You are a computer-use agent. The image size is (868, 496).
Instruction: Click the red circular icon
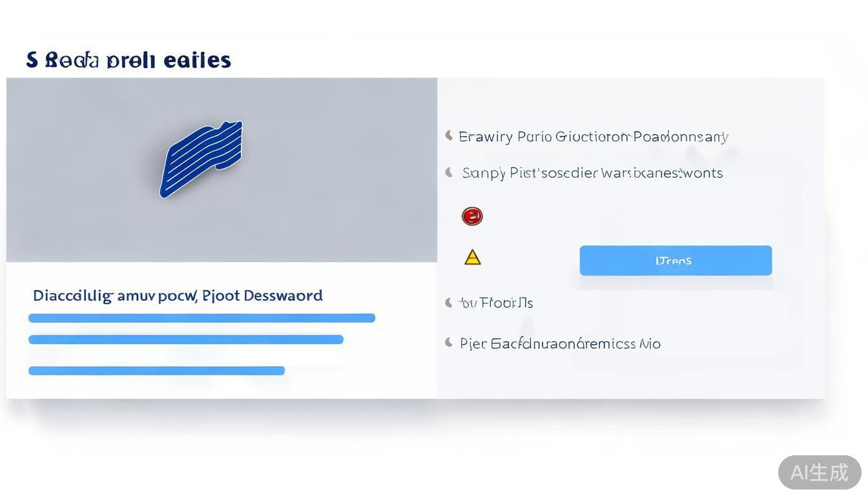472,216
